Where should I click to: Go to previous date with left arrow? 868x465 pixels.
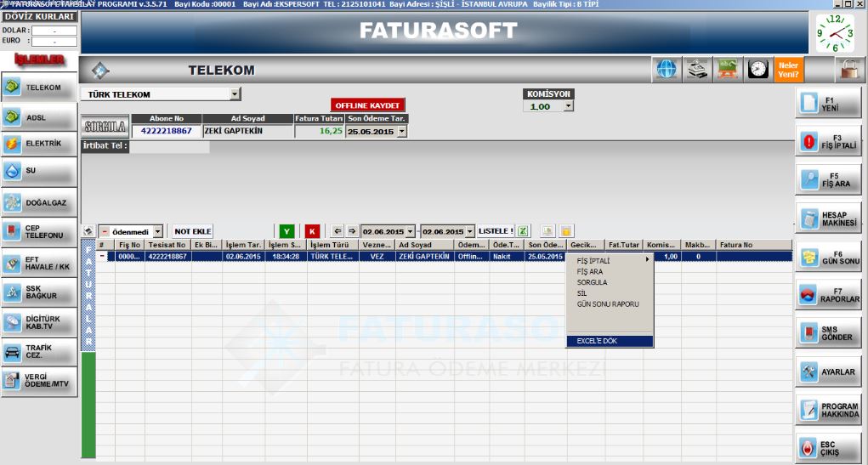tap(338, 231)
